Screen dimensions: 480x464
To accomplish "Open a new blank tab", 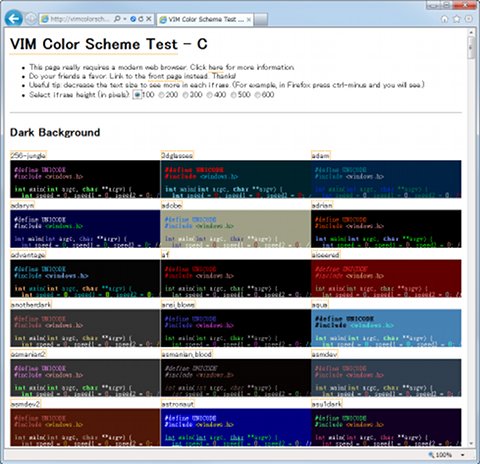I will pyautogui.click(x=261, y=20).
